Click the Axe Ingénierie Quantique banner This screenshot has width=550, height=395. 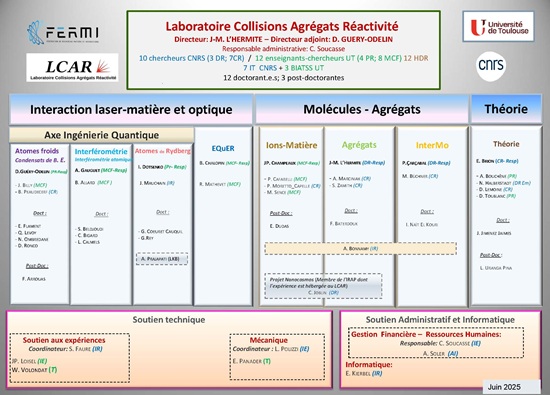pos(101,135)
